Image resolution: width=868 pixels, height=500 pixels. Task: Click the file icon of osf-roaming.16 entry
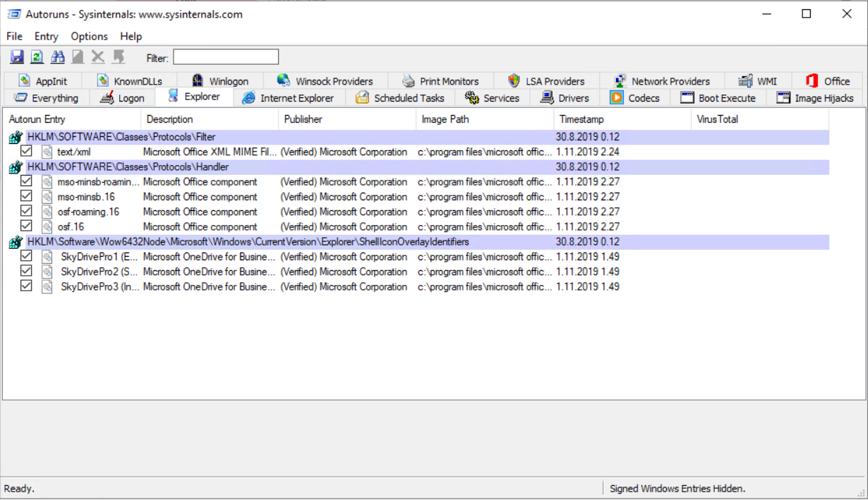[47, 212]
